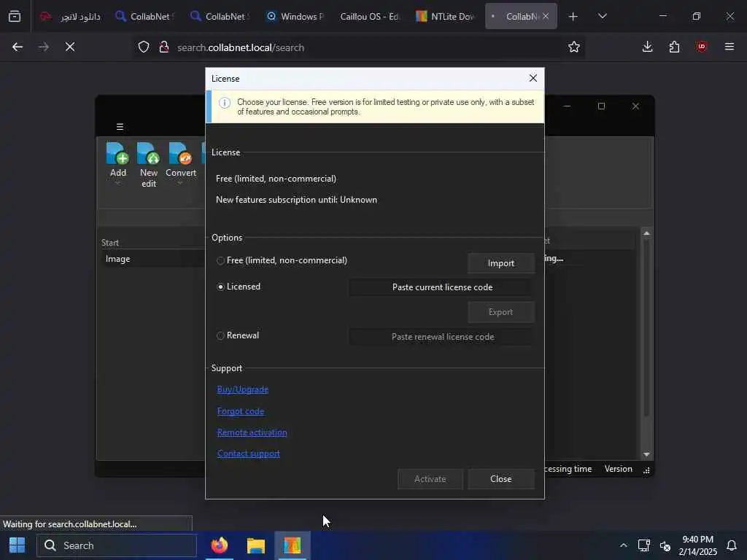Open the Forgot code link
The image size is (747, 560).
[x=241, y=411]
